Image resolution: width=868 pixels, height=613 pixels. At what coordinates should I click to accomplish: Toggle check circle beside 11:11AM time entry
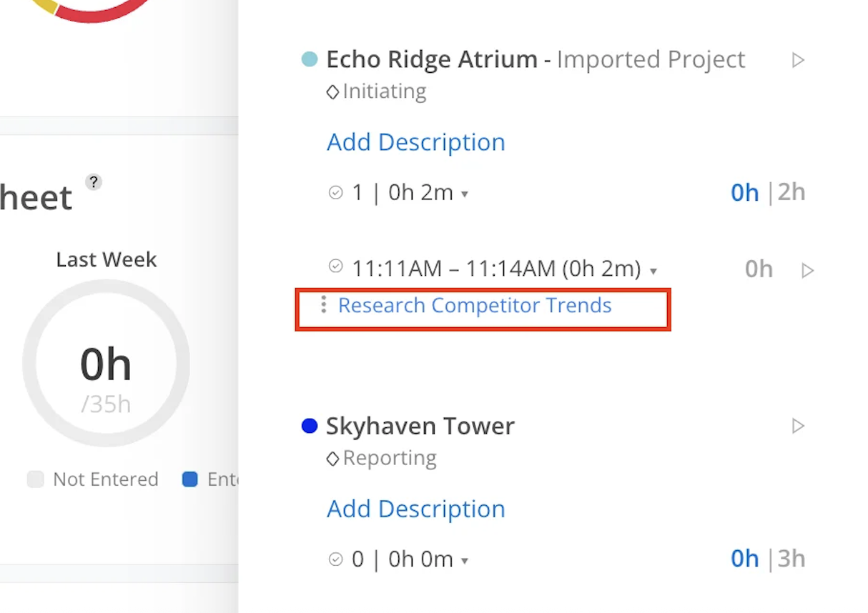coord(335,266)
